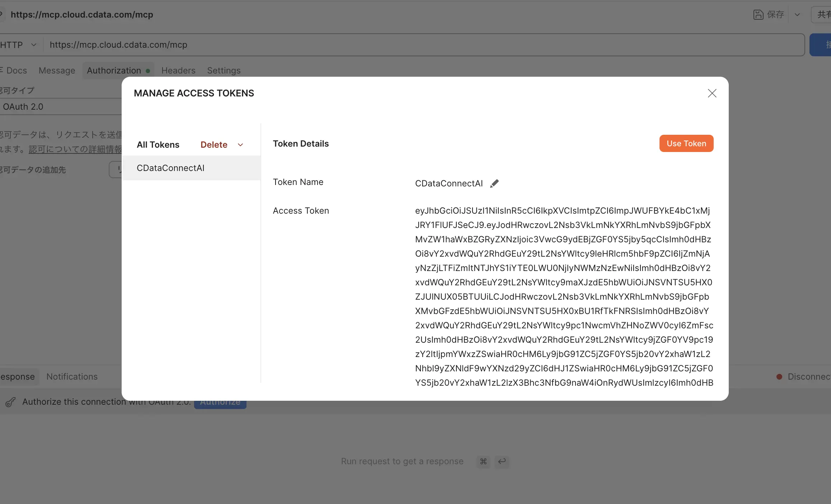Screen dimensions: 831x504
Task: Expand the Delete tokens dropdown chevron
Action: coord(240,145)
